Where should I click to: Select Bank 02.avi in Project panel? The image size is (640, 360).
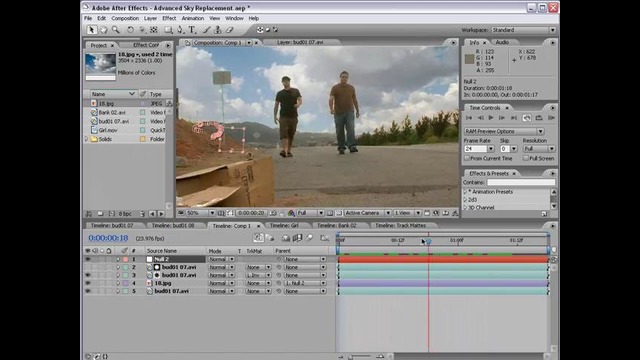click(x=112, y=112)
